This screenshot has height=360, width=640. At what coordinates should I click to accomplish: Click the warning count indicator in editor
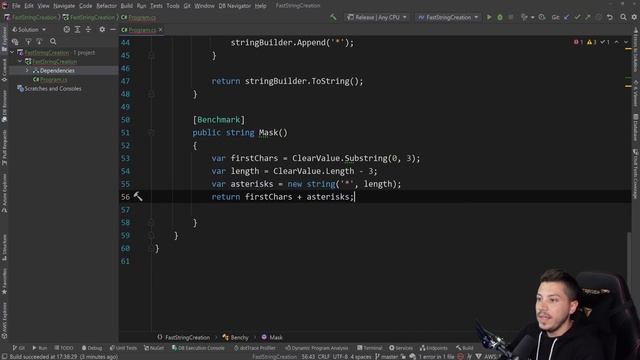point(591,42)
